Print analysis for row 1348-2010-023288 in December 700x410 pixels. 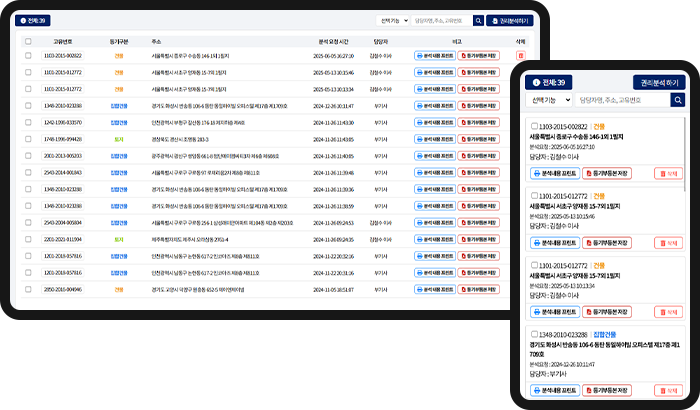(433, 105)
